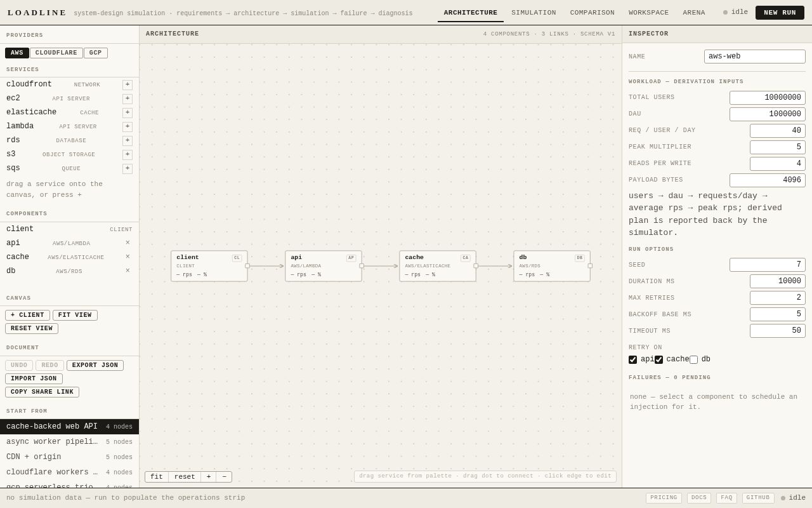Select the async worker pipeline template
The height and width of the screenshot is (508, 812).
pos(70,442)
